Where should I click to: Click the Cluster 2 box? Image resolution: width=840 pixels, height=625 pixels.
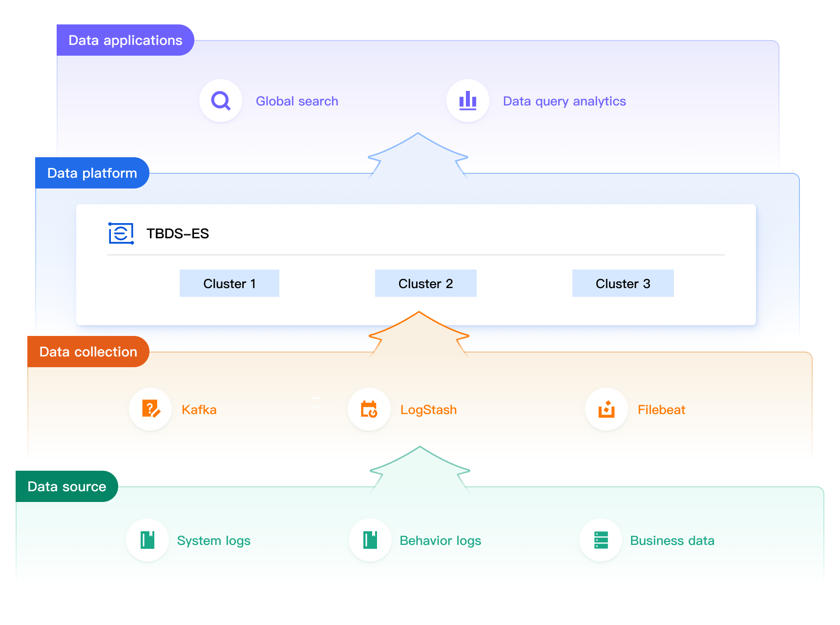pos(426,283)
